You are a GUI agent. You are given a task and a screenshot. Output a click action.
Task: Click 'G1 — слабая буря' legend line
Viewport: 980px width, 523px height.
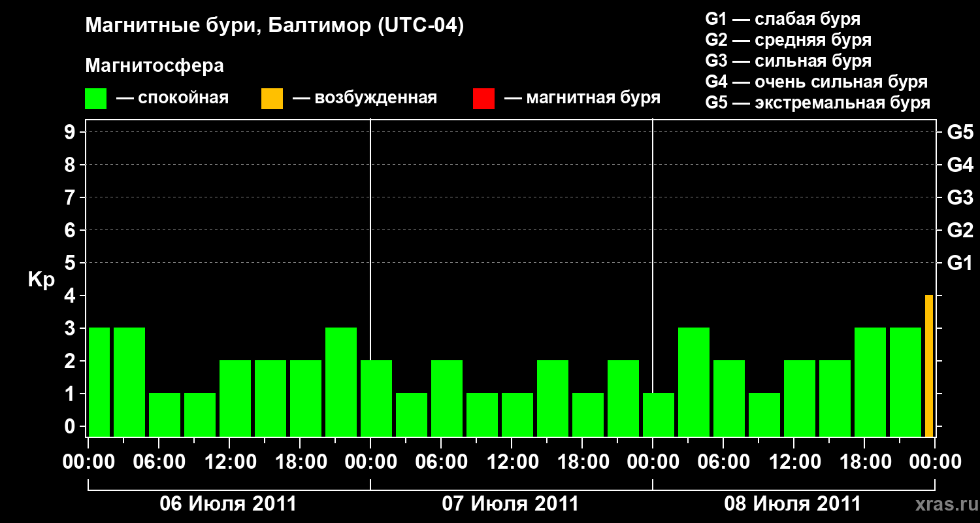click(783, 19)
